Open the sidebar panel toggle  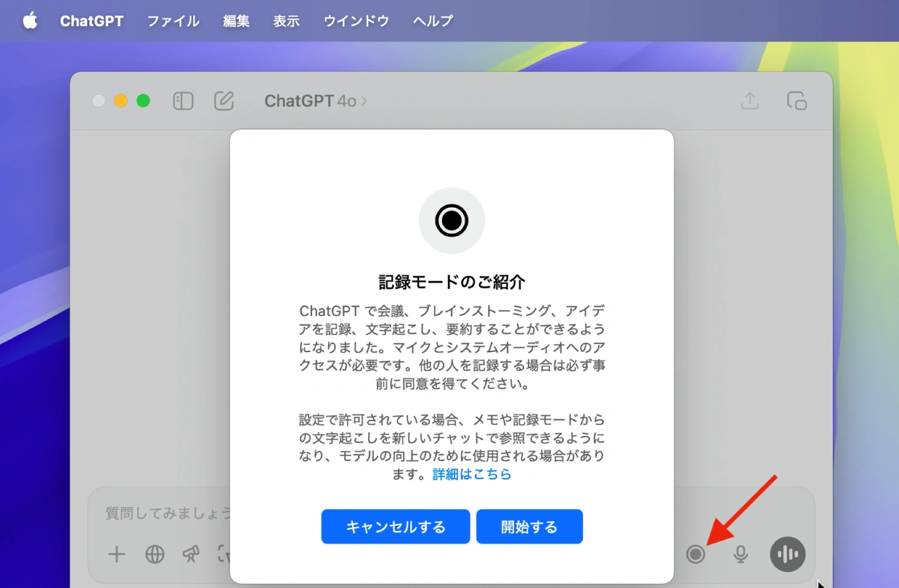[x=183, y=100]
